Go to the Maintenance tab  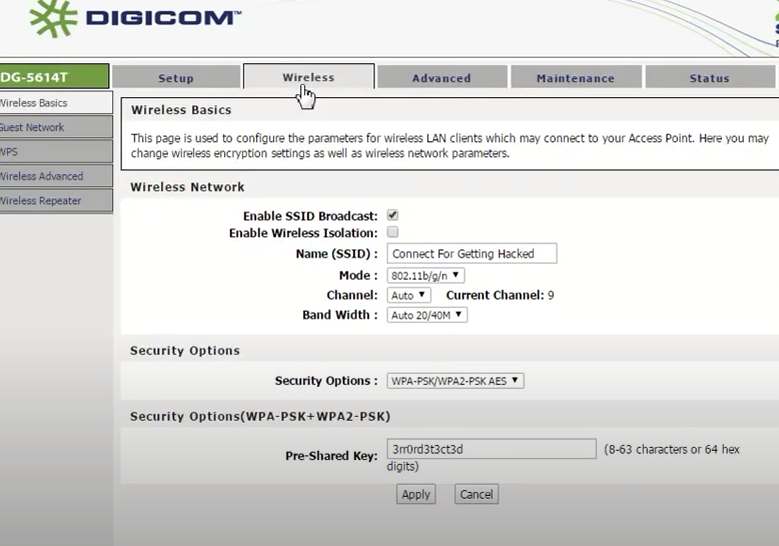pos(575,78)
